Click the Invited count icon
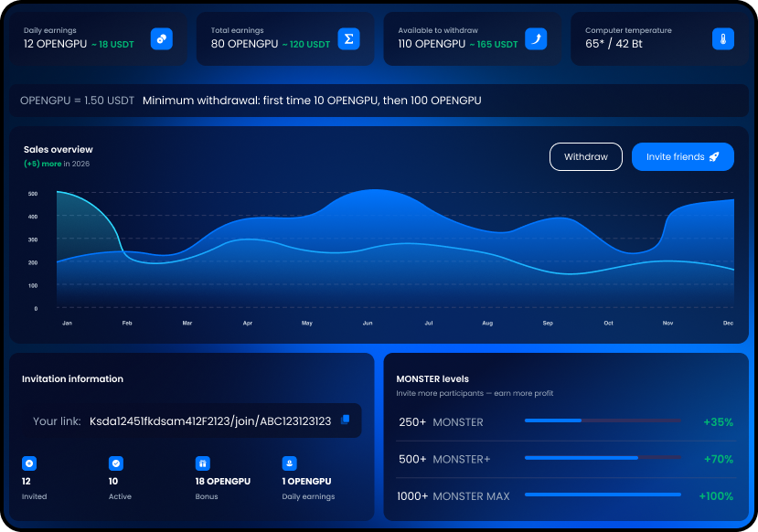Image resolution: width=758 pixels, height=532 pixels. coord(28,463)
